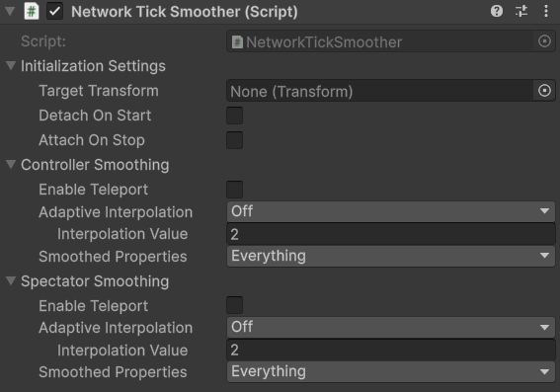The height and width of the screenshot is (392, 560).
Task: Click the C# script icon in the header
Action: click(x=32, y=11)
